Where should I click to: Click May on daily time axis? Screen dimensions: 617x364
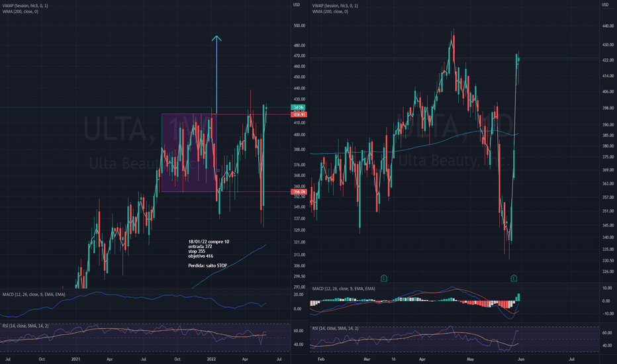[471, 359]
